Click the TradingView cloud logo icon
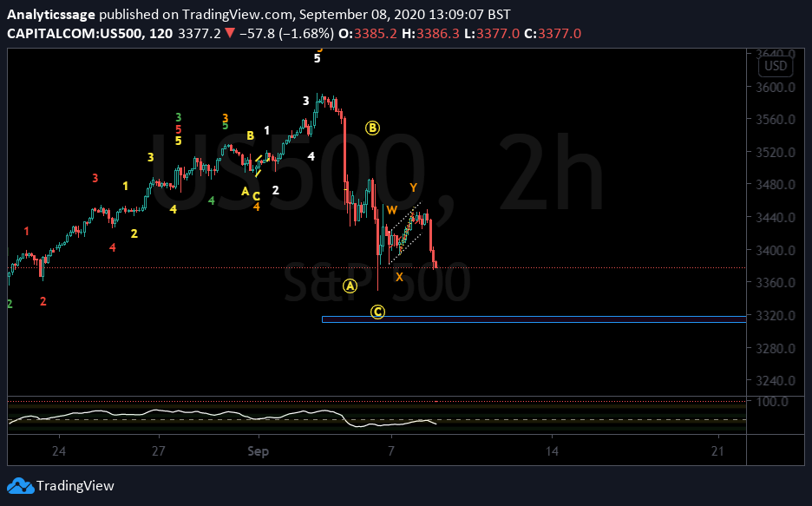The image size is (812, 506). pyautogui.click(x=20, y=486)
